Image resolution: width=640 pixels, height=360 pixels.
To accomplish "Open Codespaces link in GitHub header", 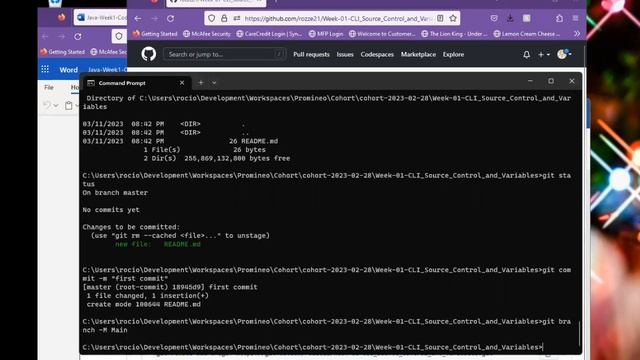I will click(x=377, y=54).
